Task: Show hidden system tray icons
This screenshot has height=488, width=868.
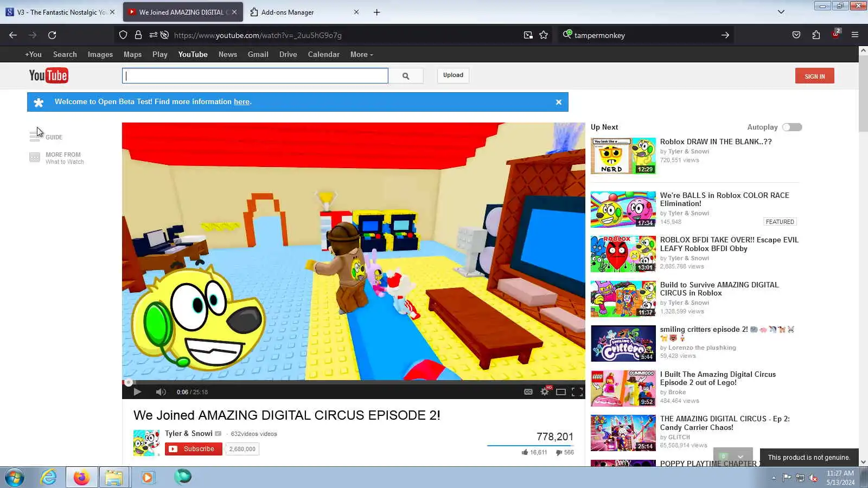Action: click(774, 478)
